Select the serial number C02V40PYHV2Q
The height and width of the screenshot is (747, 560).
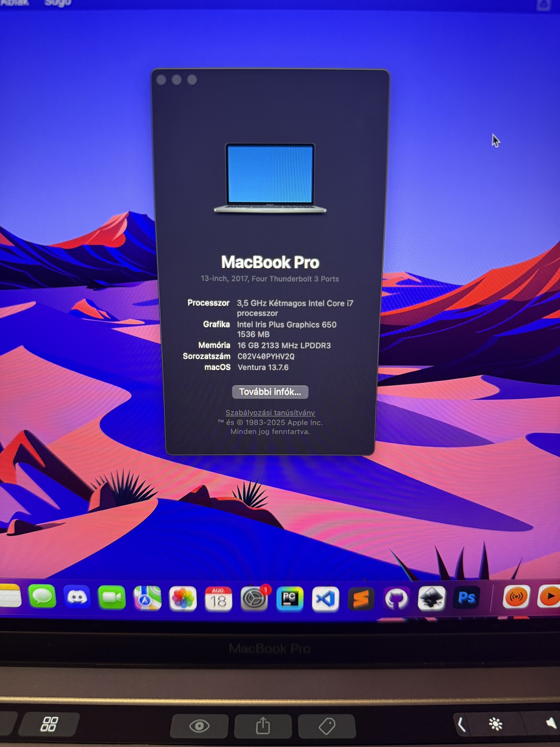[x=266, y=357]
